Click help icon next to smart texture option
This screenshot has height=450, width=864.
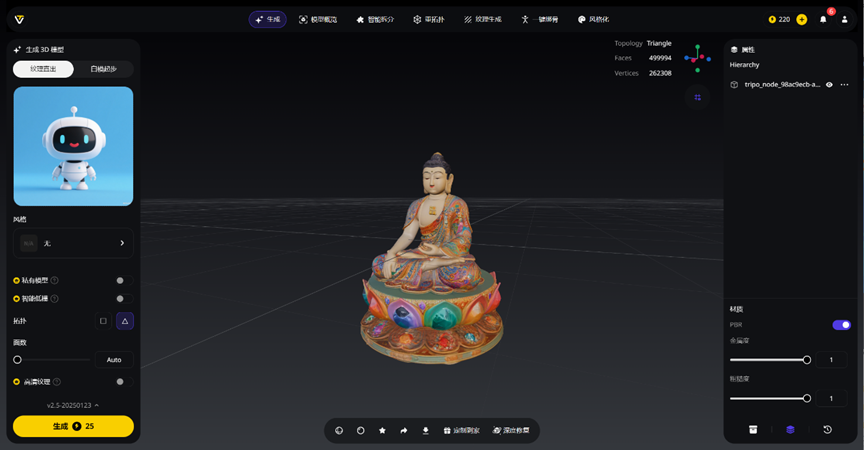click(x=55, y=299)
